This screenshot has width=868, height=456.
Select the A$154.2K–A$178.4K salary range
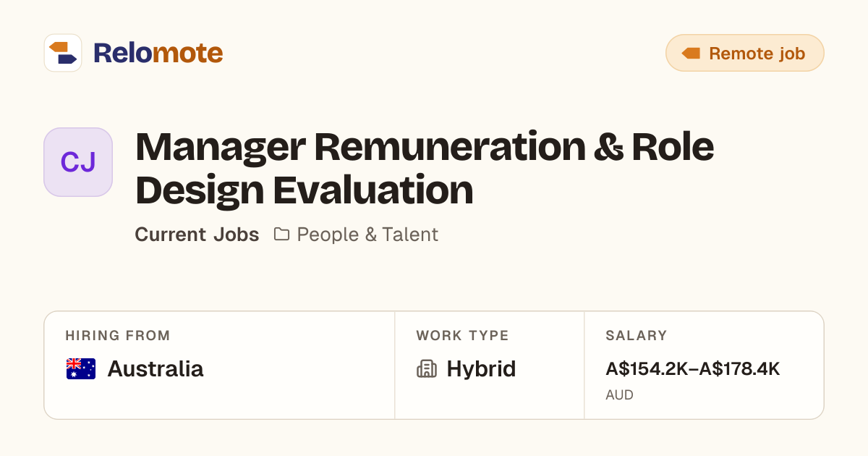693,369
